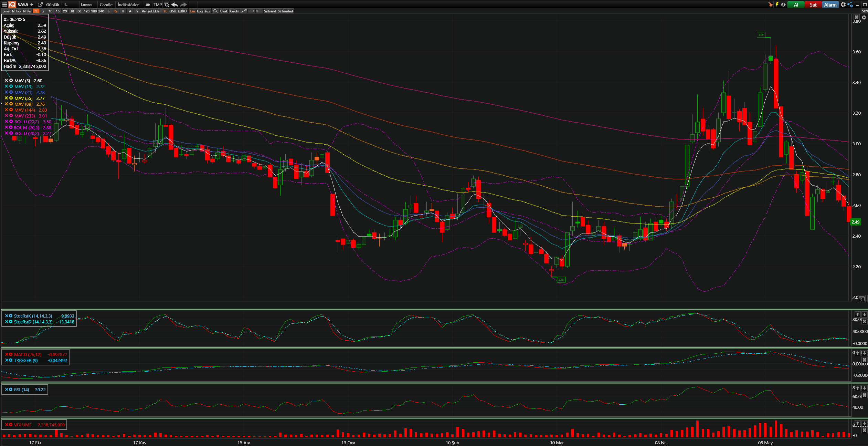
Task: Select the H weekly period
Action: point(123,11)
